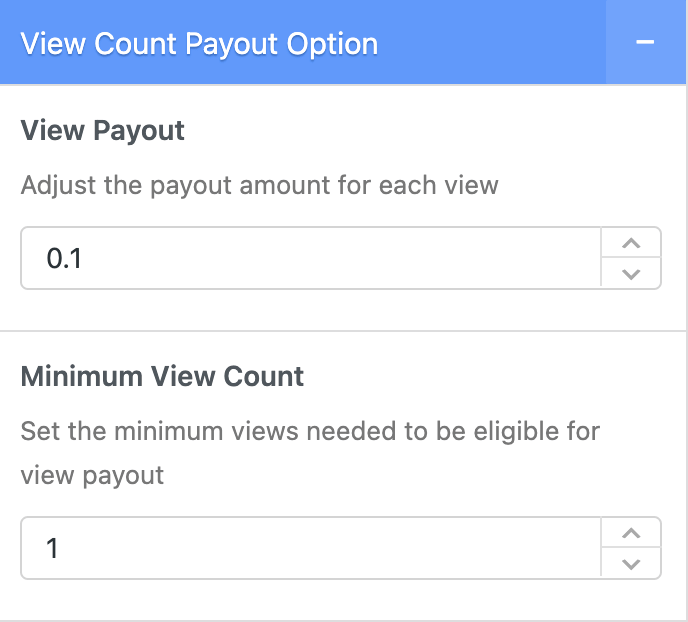
Task: Click empty blue header area beside title
Action: [x=490, y=44]
